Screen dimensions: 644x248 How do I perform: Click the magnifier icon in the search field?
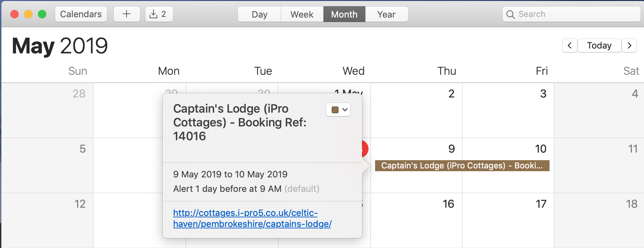[511, 14]
